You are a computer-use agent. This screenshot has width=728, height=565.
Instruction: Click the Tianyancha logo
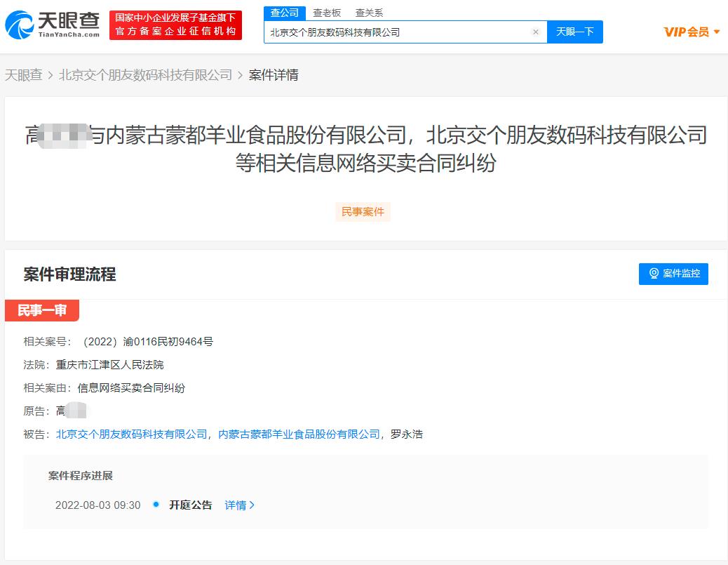click(53, 25)
